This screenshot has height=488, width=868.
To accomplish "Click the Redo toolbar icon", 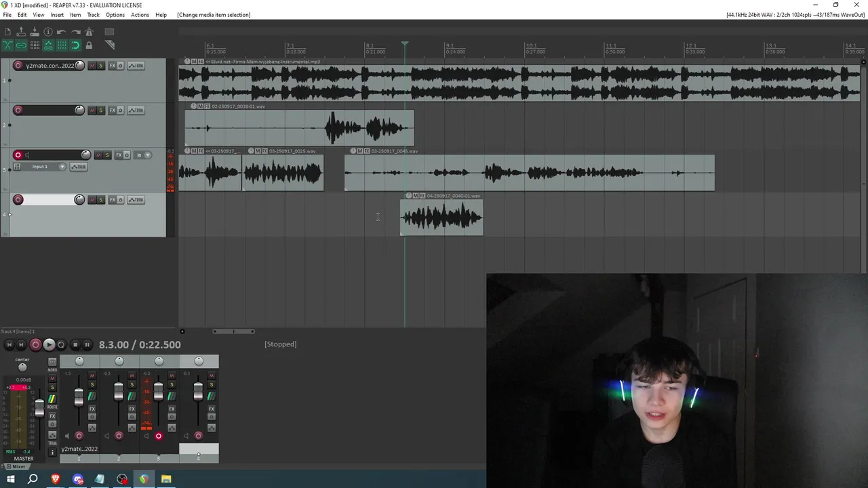I will (75, 32).
